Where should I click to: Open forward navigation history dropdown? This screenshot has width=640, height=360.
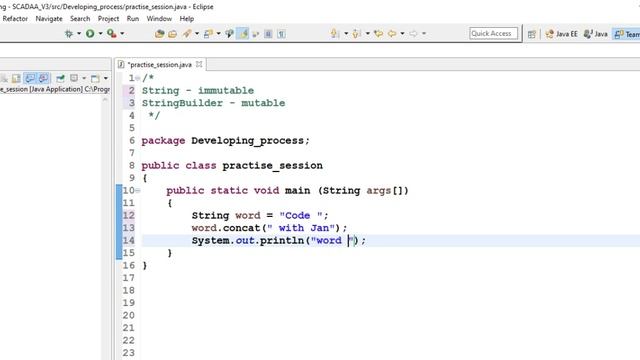tap(424, 33)
